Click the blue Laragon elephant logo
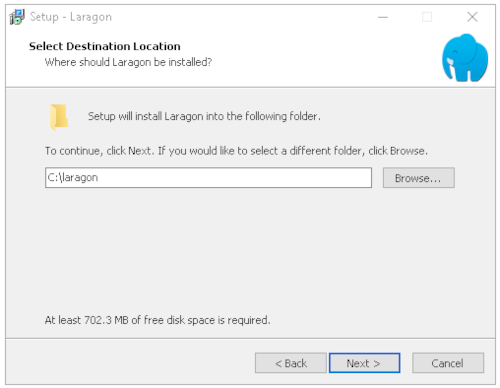 (x=465, y=57)
